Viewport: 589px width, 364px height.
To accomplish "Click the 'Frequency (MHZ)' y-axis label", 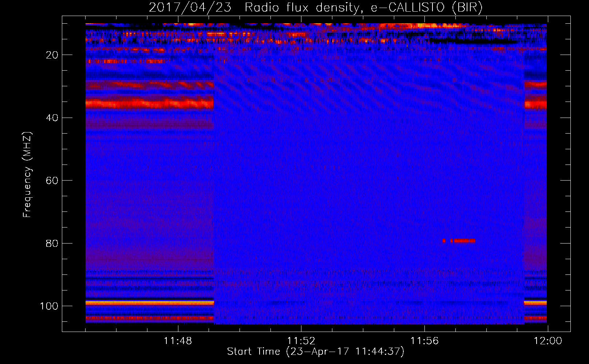I will click(27, 175).
